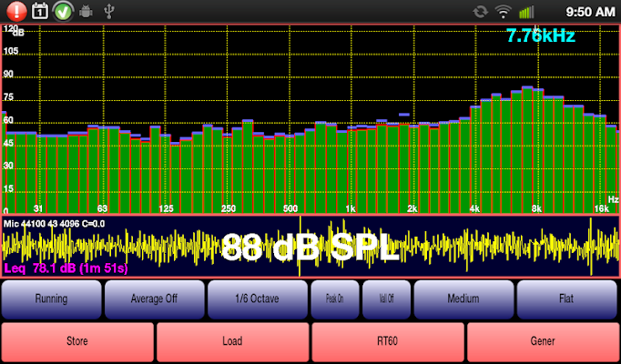Toggle the Peak On button

[335, 299]
